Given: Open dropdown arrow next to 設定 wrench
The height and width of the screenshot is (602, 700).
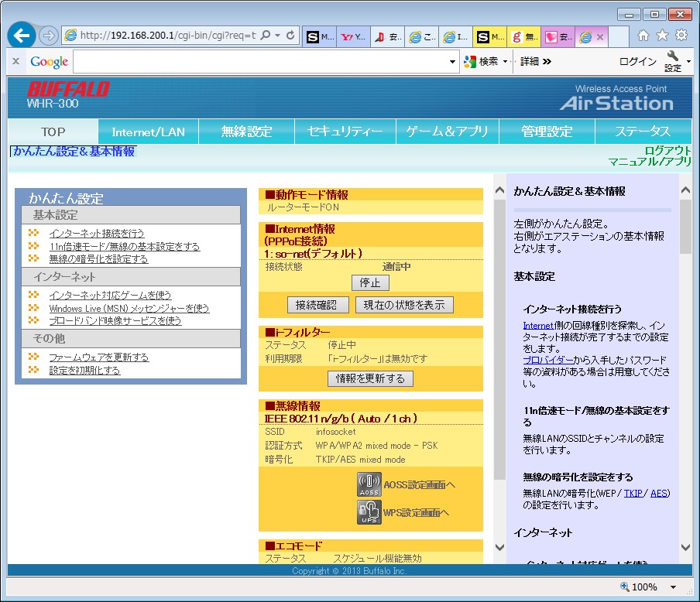Looking at the screenshot, I should (x=689, y=62).
